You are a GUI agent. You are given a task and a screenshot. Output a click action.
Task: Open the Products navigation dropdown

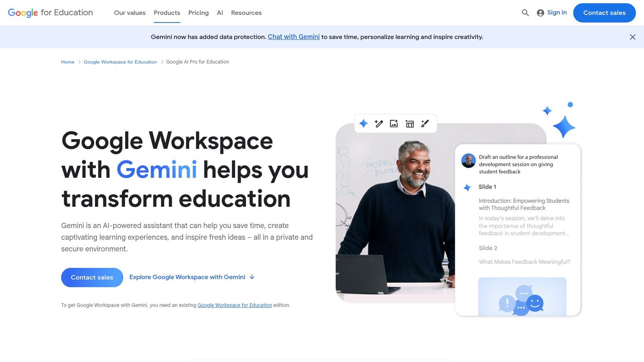167,12
